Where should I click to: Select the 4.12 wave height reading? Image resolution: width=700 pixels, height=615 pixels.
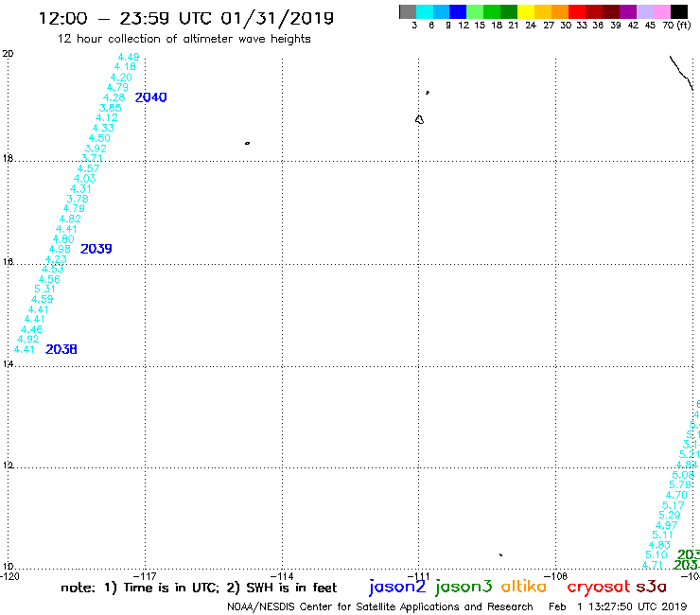coord(107,117)
